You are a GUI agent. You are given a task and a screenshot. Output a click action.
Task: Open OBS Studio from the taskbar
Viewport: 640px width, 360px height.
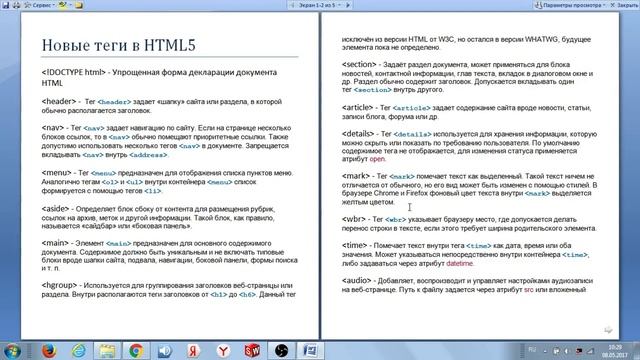[x=281, y=351]
